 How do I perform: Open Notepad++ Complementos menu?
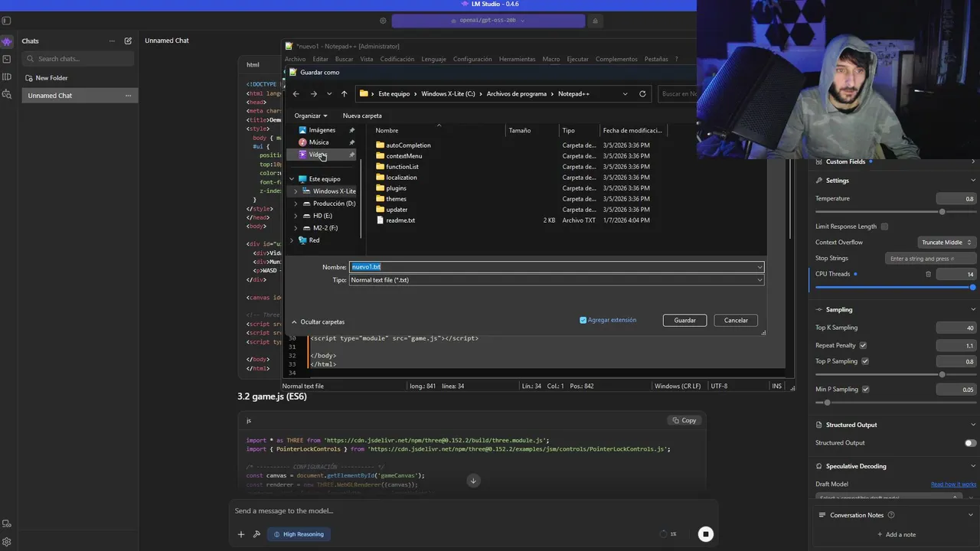coord(616,59)
